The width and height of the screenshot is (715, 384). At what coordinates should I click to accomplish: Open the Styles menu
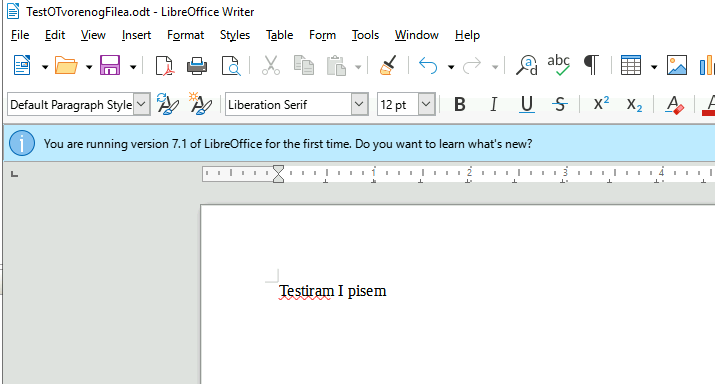point(235,35)
